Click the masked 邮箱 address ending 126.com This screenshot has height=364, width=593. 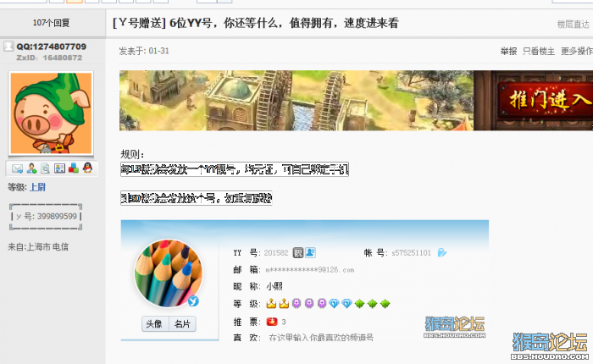(310, 270)
